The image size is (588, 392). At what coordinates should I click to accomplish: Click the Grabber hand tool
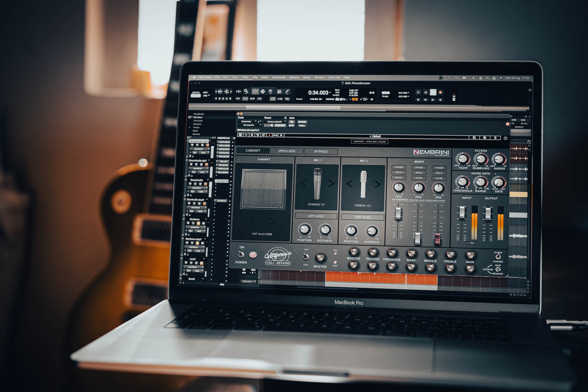(270, 91)
